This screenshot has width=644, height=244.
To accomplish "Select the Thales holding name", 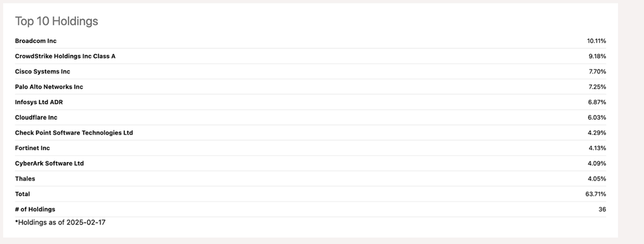I will click(x=25, y=179).
